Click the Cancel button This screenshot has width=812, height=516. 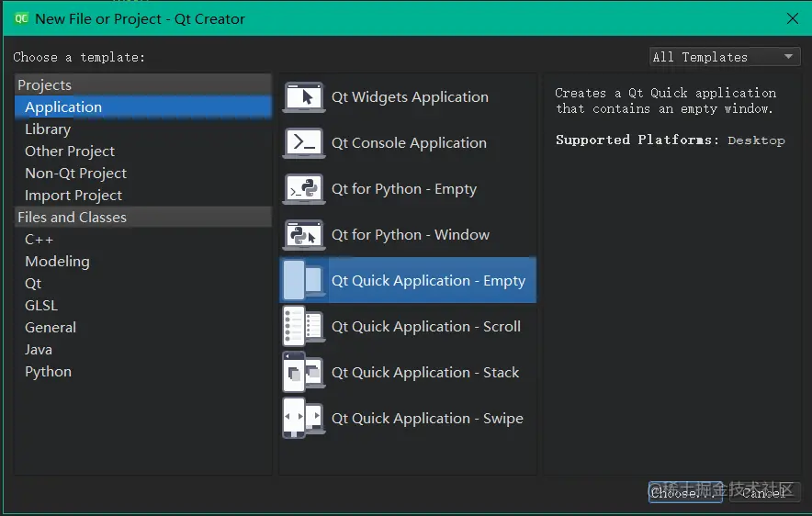click(764, 492)
